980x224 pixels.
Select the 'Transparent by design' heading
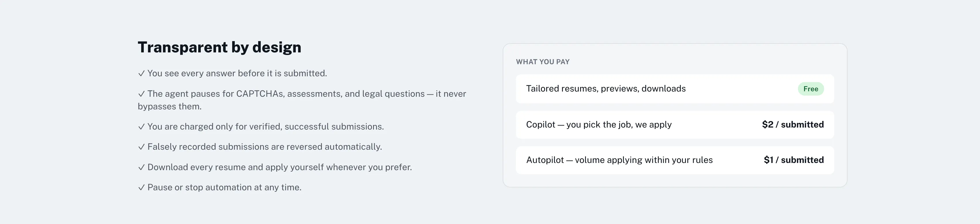[x=220, y=47]
